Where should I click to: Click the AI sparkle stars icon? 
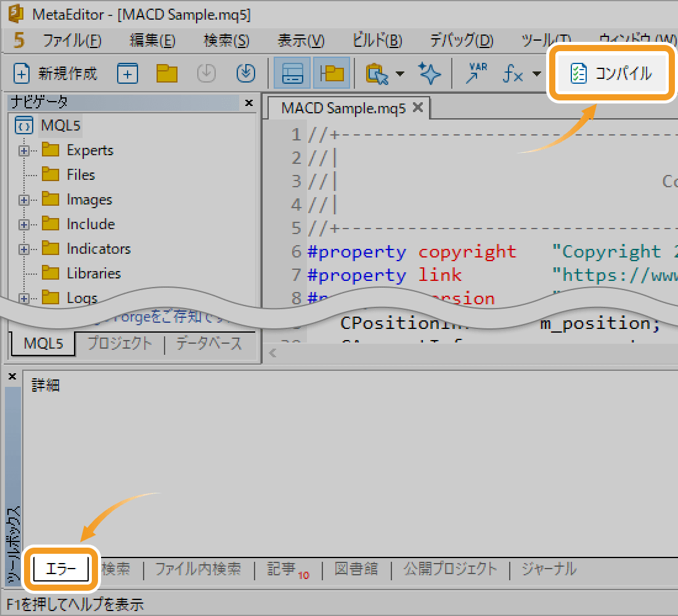pos(430,73)
